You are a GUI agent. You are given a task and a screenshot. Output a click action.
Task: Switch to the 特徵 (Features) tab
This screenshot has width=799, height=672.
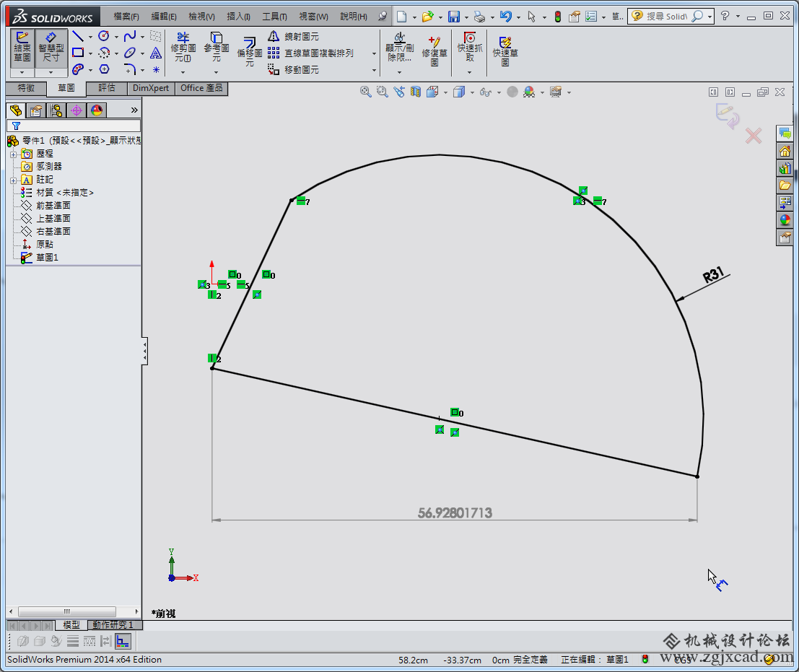click(26, 88)
